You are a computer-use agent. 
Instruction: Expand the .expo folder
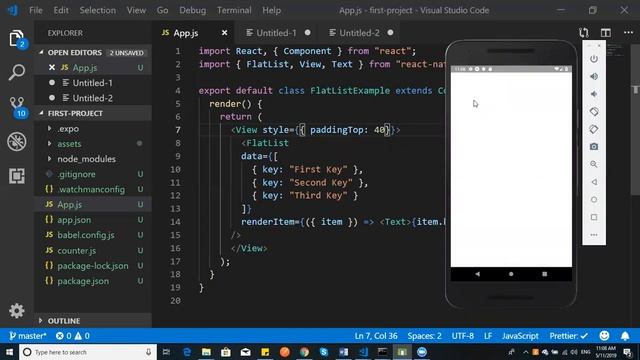49,129
